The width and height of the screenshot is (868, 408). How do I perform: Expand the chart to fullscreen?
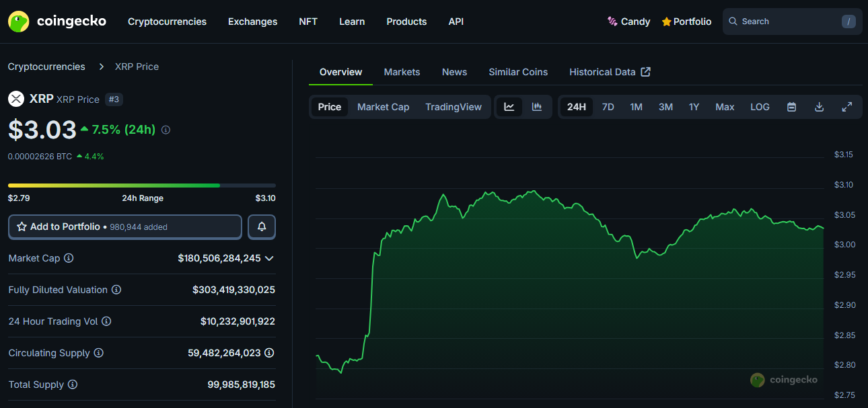847,107
